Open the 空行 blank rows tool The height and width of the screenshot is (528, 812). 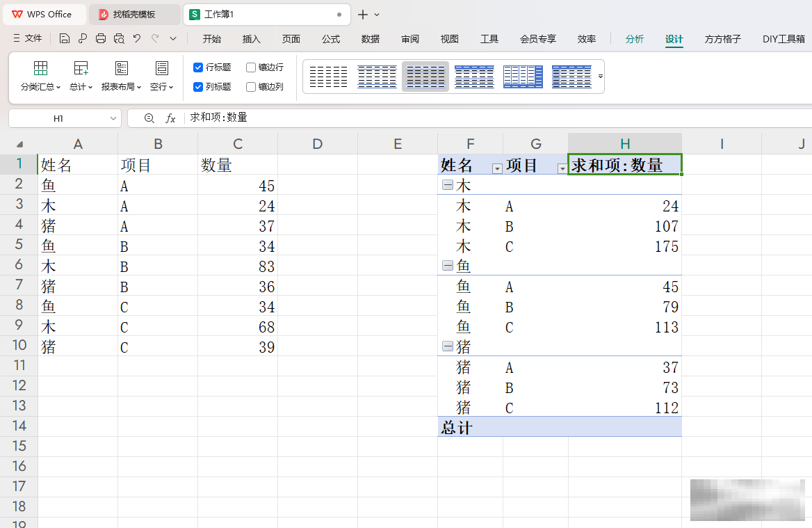161,76
